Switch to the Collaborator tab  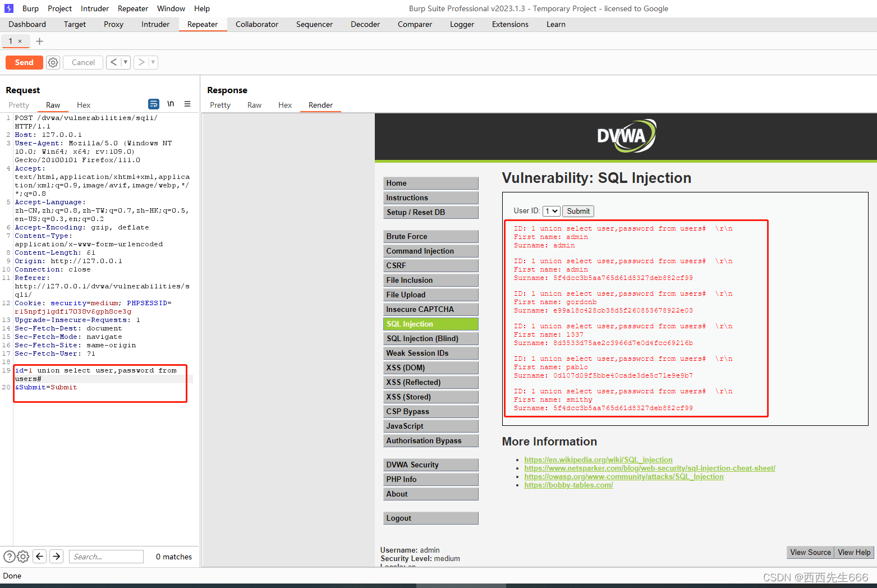click(x=257, y=24)
